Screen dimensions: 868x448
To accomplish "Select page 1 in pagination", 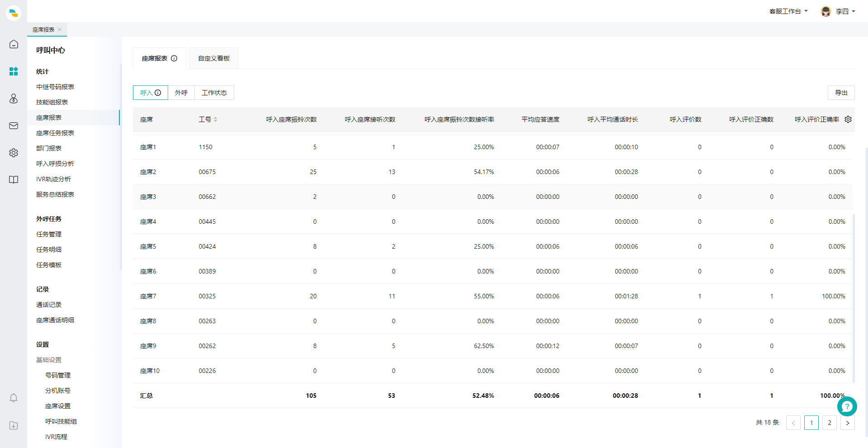I will [811, 423].
